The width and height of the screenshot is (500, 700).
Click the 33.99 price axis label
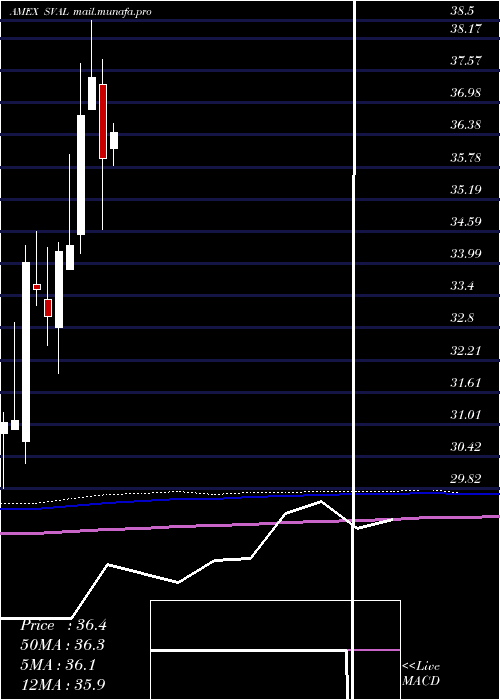[x=466, y=254]
